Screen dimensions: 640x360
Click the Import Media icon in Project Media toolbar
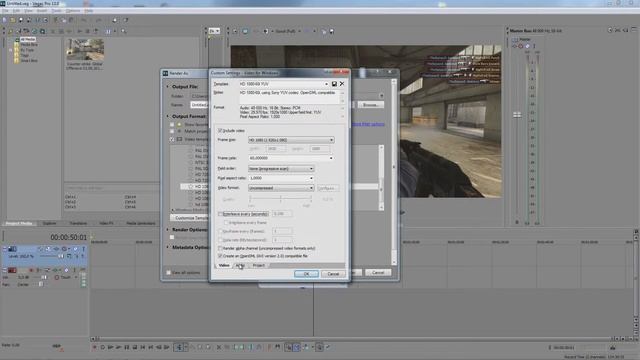11,31
